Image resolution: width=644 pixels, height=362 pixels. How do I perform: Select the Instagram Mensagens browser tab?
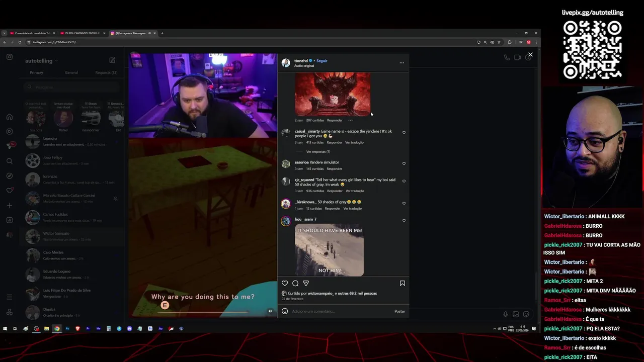[133, 33]
